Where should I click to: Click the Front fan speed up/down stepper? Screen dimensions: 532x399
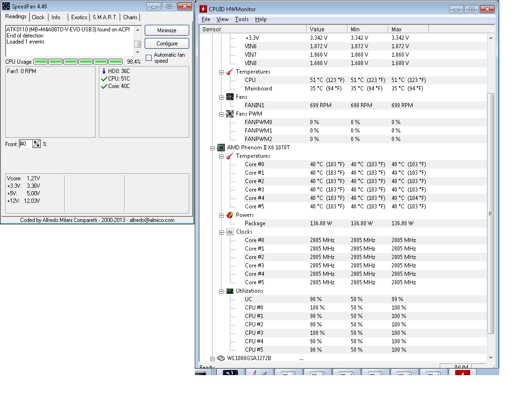tap(37, 144)
